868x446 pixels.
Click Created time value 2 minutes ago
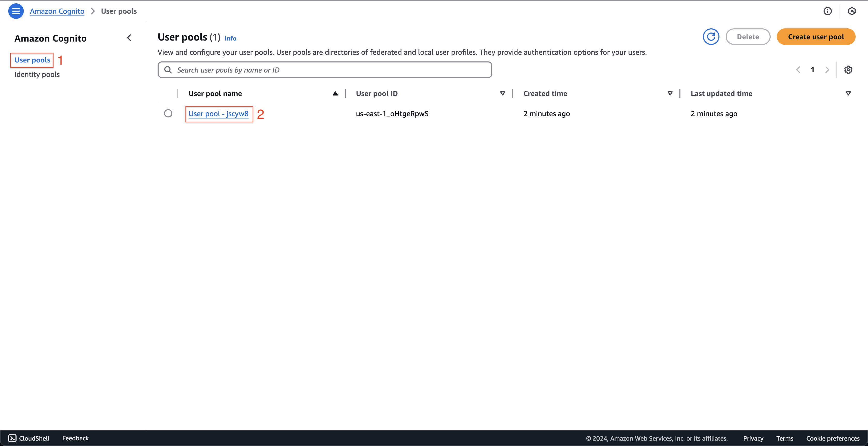tap(547, 114)
